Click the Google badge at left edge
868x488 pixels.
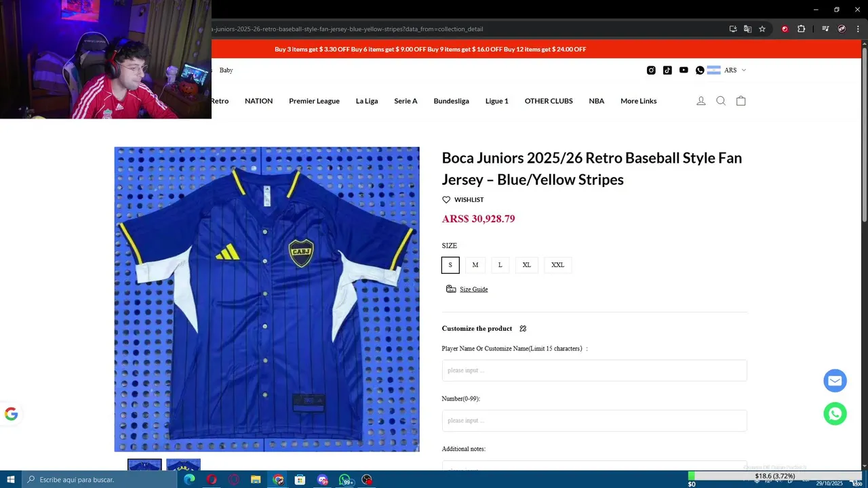click(x=11, y=414)
